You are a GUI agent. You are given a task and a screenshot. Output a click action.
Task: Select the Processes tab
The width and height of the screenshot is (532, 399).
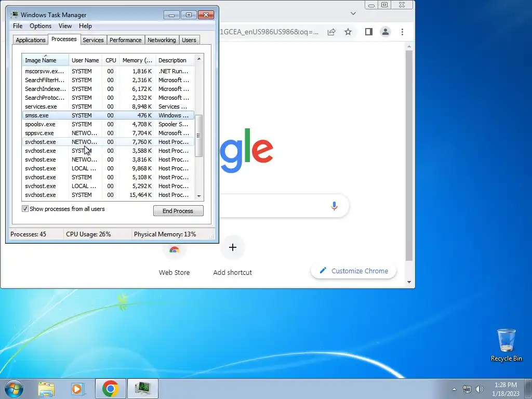click(64, 39)
